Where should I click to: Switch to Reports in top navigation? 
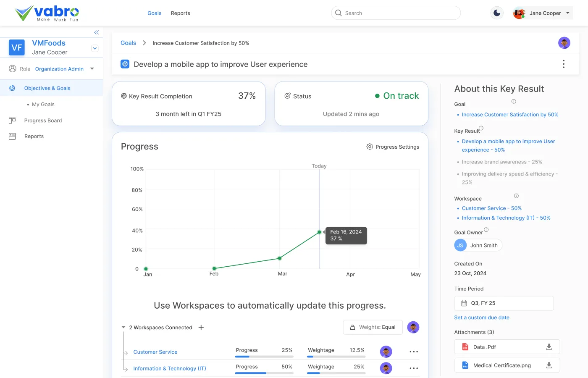[x=180, y=13]
